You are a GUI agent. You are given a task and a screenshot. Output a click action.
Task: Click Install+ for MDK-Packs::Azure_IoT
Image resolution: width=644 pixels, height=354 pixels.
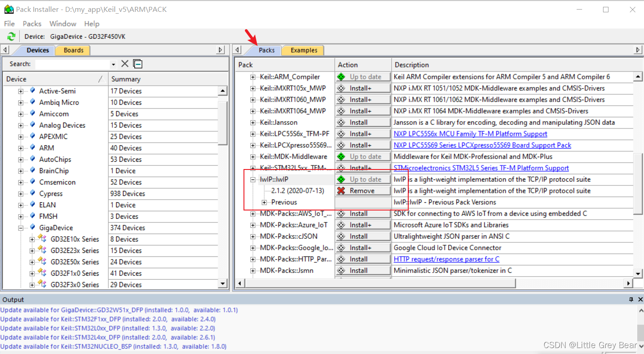pyautogui.click(x=363, y=225)
